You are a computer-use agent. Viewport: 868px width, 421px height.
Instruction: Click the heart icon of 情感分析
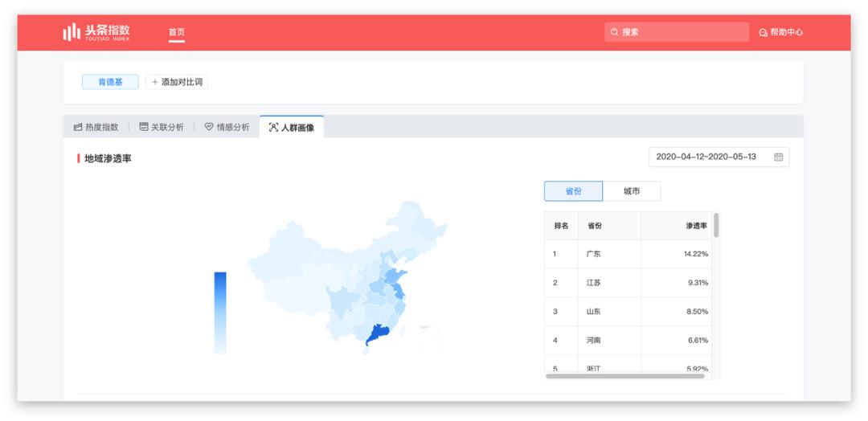tap(209, 127)
